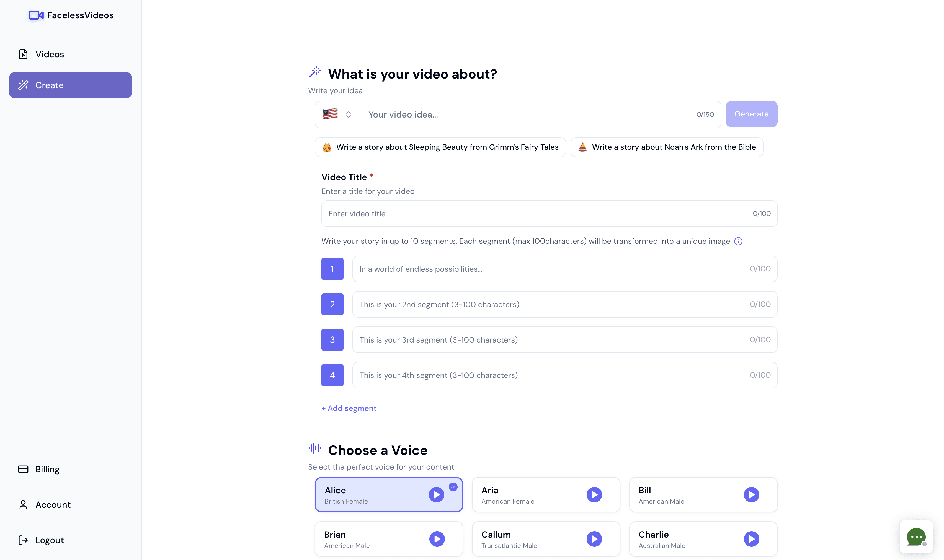Preview Charlie Australian Male voice
Image resolution: width=944 pixels, height=560 pixels.
pyautogui.click(x=751, y=538)
